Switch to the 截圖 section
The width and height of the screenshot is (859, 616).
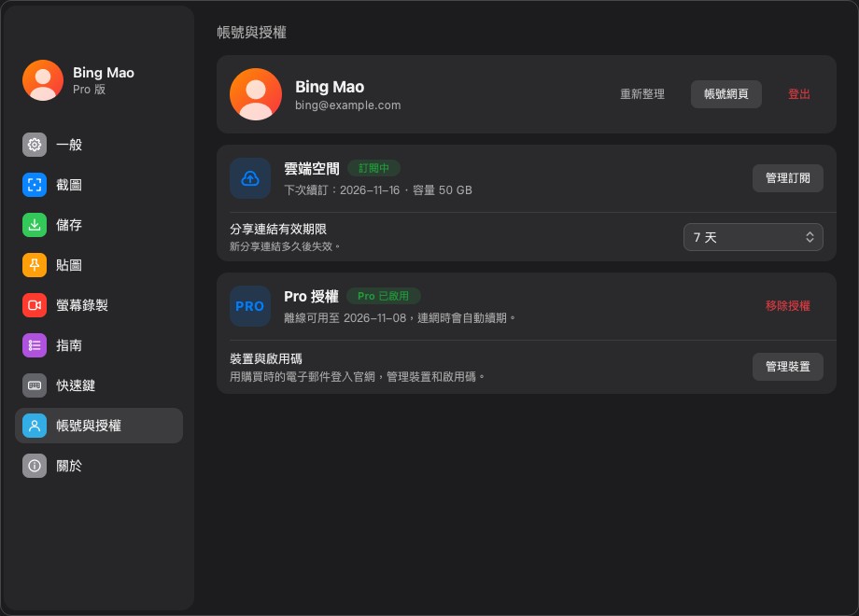point(99,185)
